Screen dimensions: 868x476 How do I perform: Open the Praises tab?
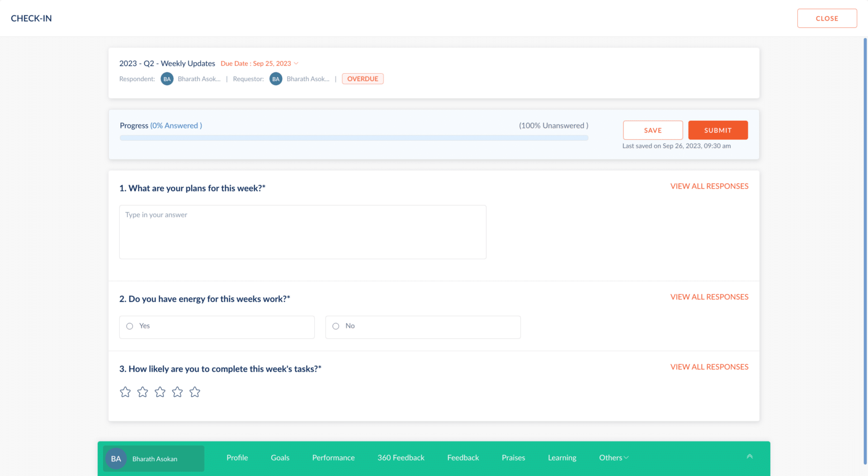[x=514, y=458]
